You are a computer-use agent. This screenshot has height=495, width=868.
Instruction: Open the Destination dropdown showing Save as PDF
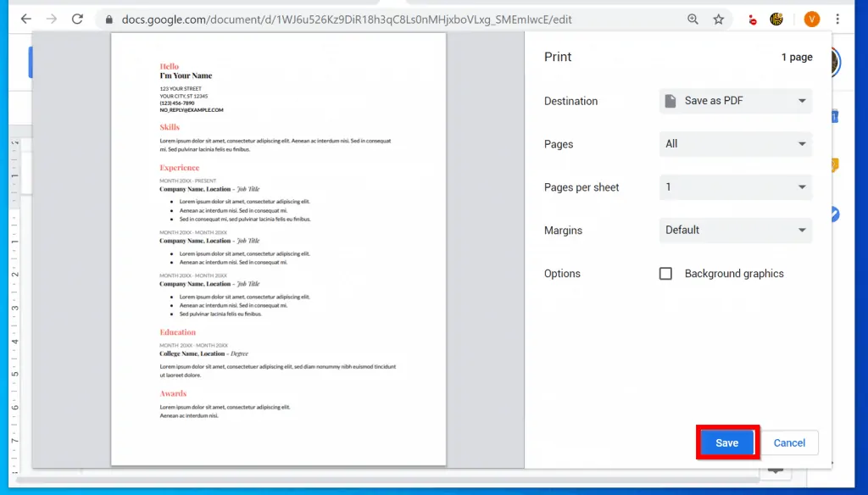pyautogui.click(x=736, y=101)
